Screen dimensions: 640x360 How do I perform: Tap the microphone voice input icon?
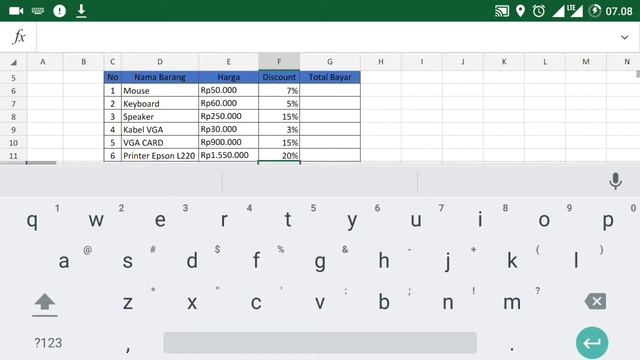(615, 181)
